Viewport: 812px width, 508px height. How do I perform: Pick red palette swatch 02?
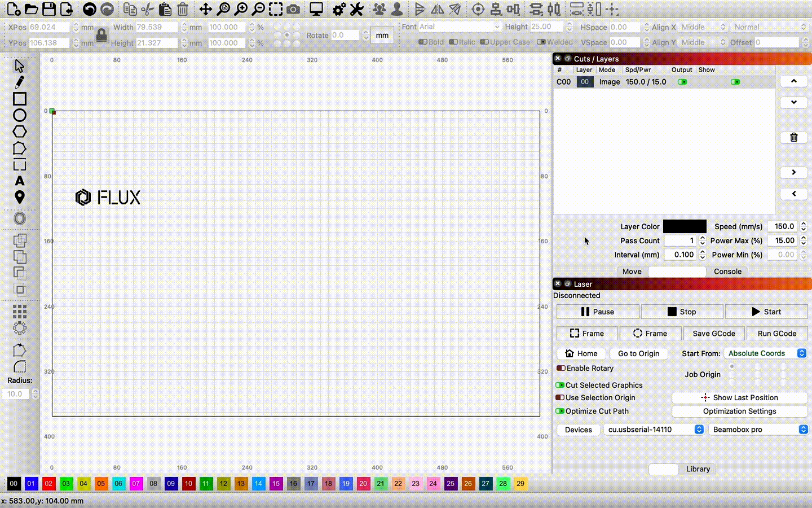tap(49, 484)
